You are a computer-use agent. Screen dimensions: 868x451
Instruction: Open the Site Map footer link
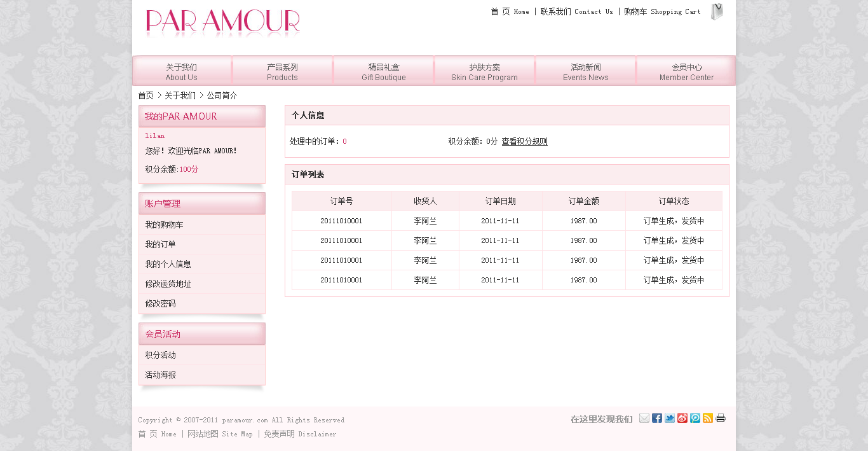pyautogui.click(x=220, y=434)
